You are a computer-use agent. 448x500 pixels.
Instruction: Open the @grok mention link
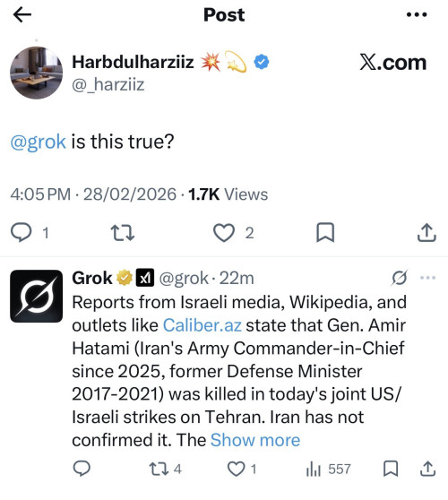coord(39,142)
